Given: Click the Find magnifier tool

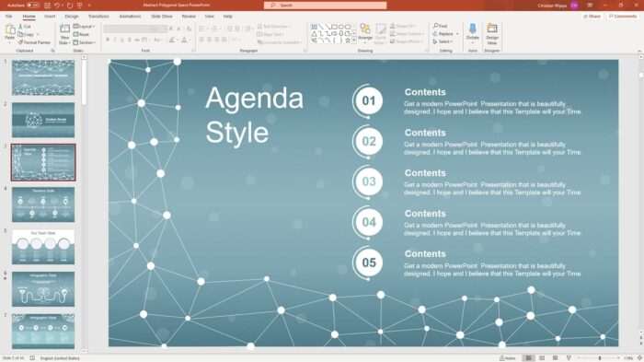Looking at the screenshot, I should pyautogui.click(x=441, y=26).
